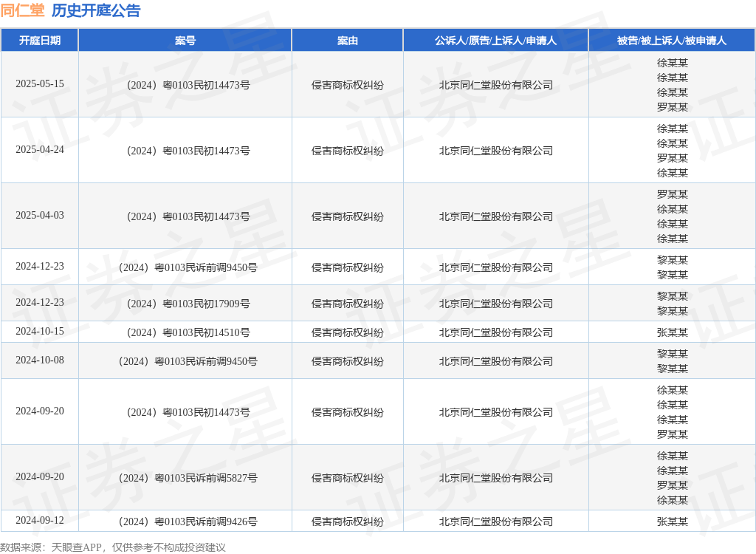The height and width of the screenshot is (554, 756).
Task: Click defendant 罗某某 in the 2025-05-15 row
Action: (672, 107)
